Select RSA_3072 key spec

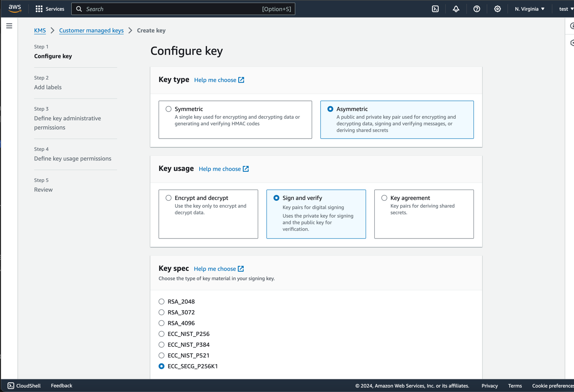pos(161,312)
